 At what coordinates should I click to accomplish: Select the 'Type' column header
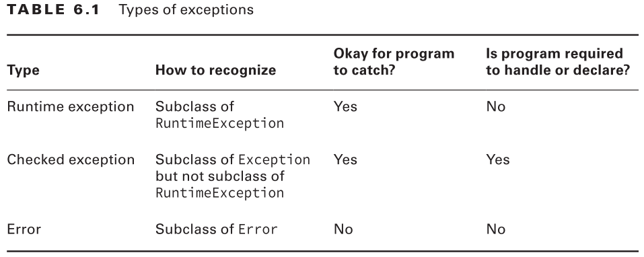coord(24,70)
